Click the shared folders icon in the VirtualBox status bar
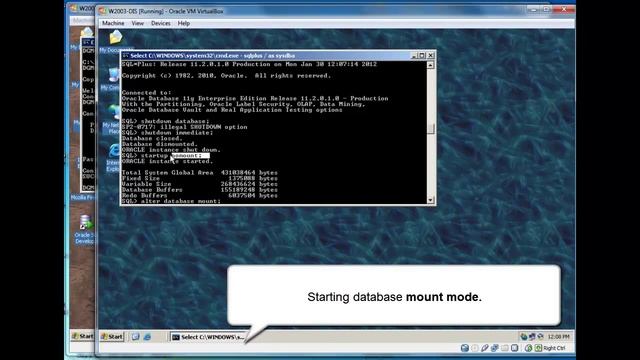The height and width of the screenshot is (360, 640). (504, 348)
